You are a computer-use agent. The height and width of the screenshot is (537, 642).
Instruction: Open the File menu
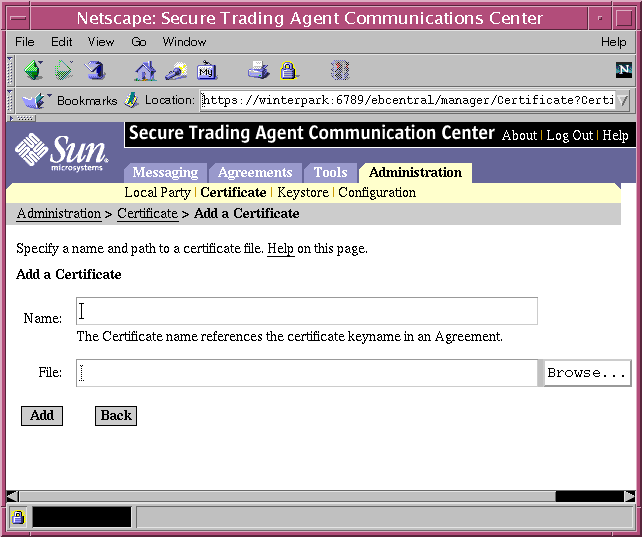click(x=25, y=42)
